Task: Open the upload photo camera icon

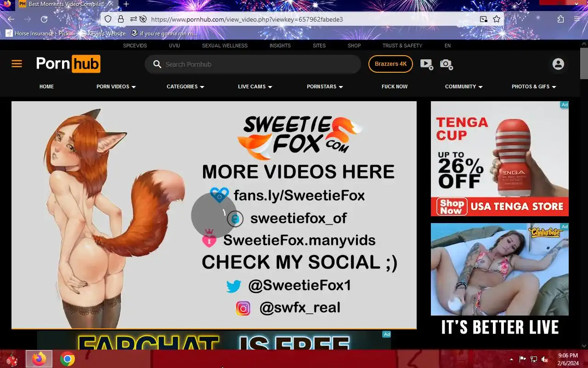Action: 447,64
